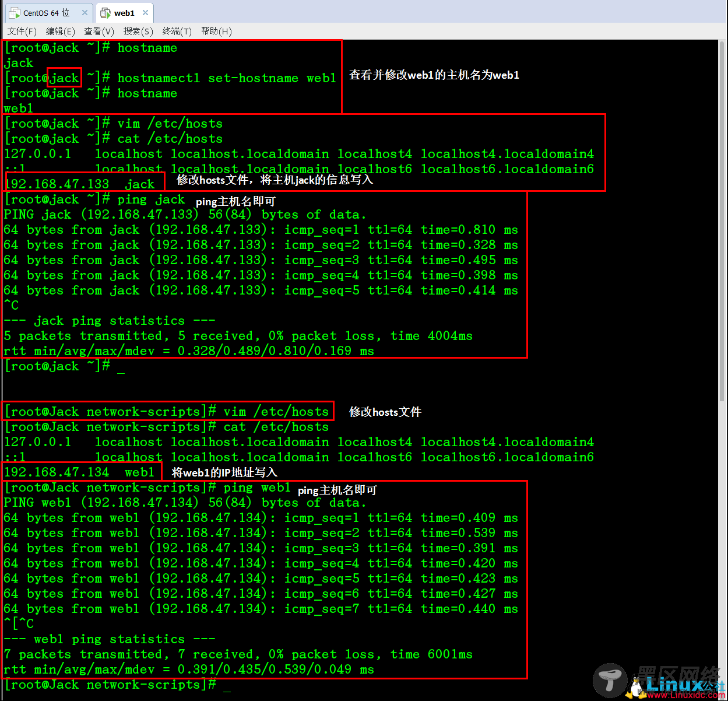
Task: Click the --- jack ping statistics --- line
Action: point(110,321)
